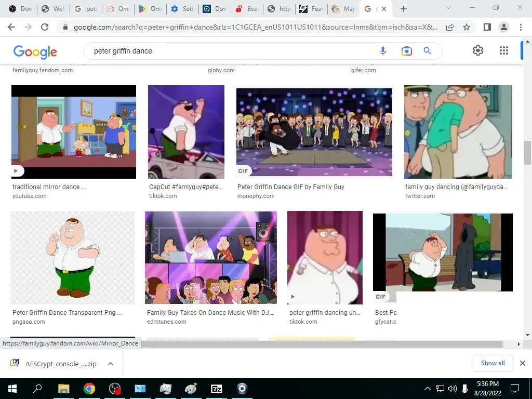Click the twitter.com source link
This screenshot has height=399, width=532.
[420, 196]
